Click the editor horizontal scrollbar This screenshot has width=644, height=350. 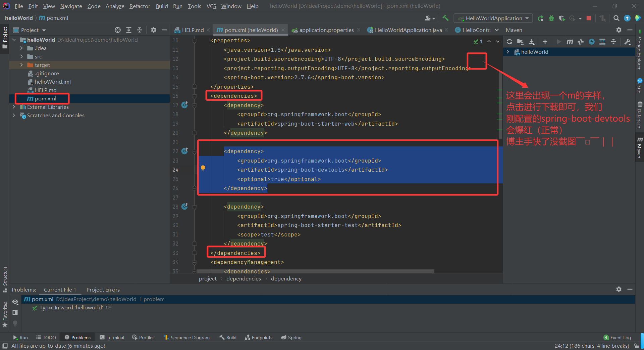[315, 271]
